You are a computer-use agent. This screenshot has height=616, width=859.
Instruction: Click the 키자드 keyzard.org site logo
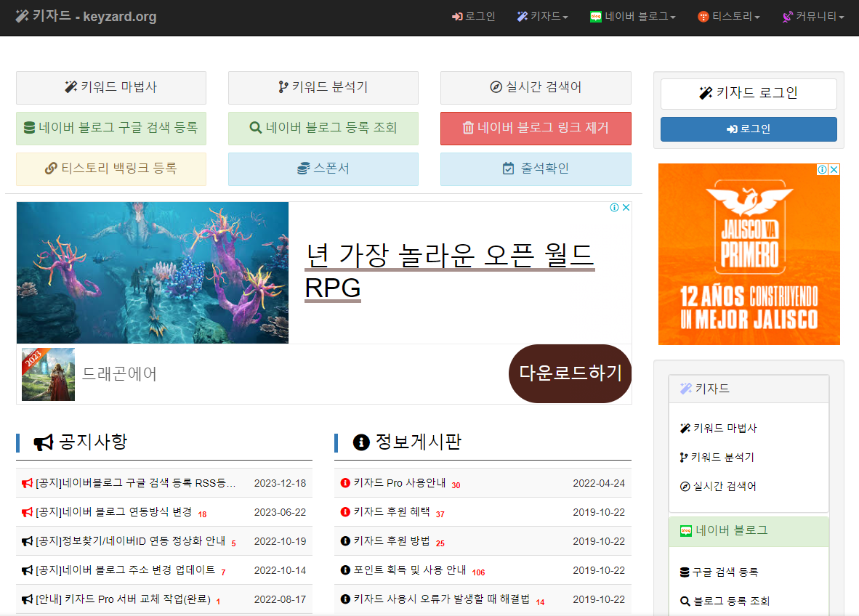point(86,17)
